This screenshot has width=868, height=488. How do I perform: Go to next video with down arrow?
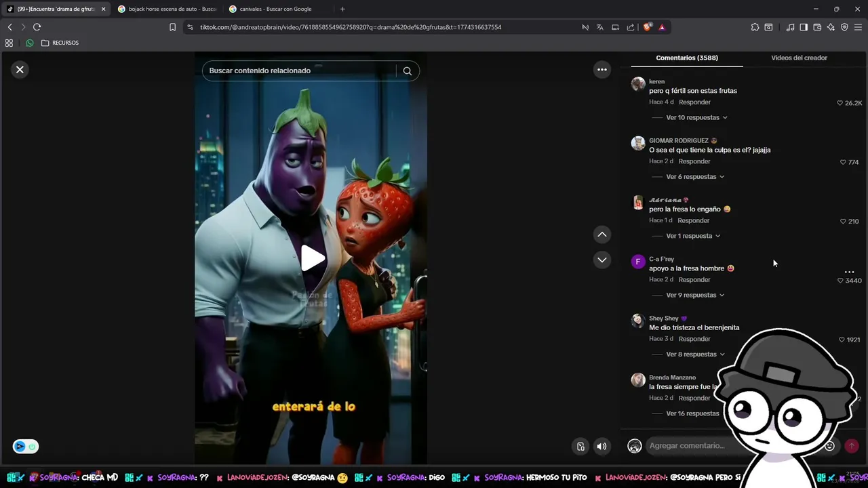click(x=601, y=260)
